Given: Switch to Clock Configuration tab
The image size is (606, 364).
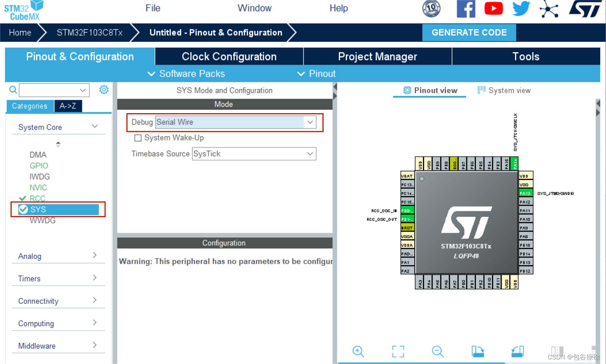Looking at the screenshot, I should tap(229, 56).
